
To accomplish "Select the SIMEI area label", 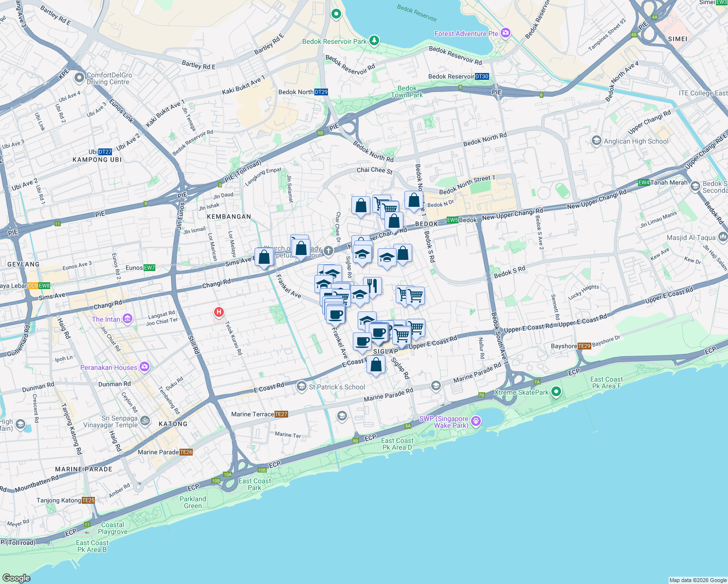I will pos(678,39).
